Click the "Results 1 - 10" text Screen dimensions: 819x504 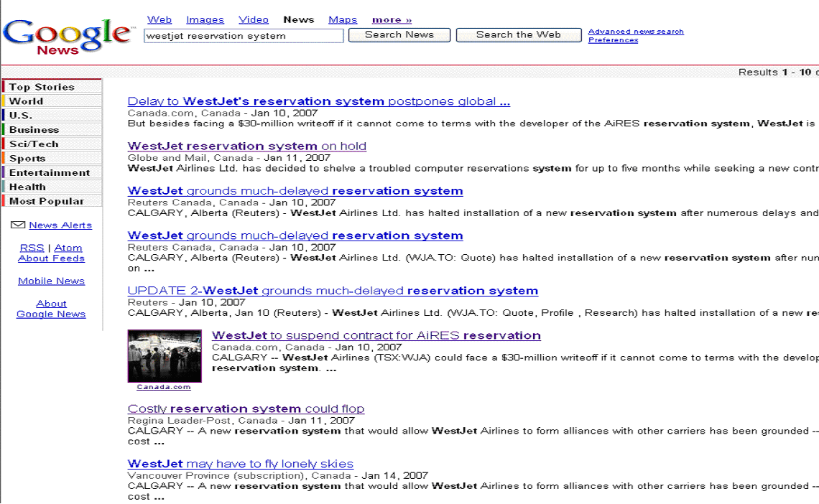click(x=774, y=72)
